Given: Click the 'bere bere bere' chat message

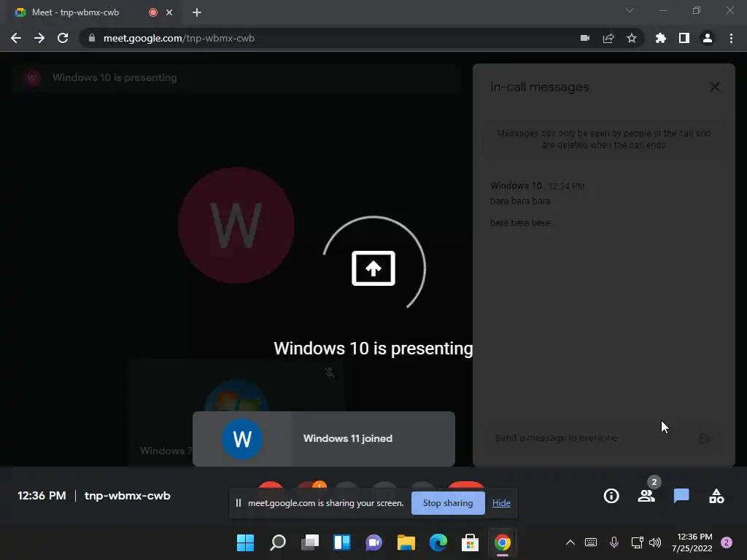Looking at the screenshot, I should [x=520, y=222].
